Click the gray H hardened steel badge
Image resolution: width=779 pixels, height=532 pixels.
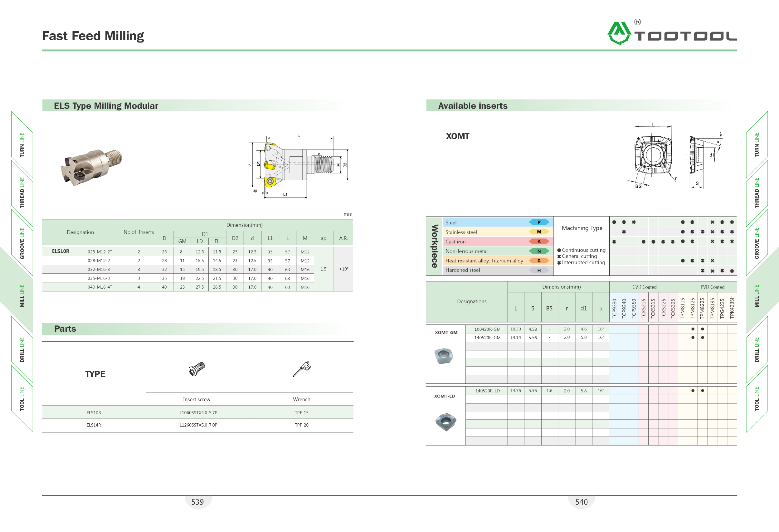point(539,270)
